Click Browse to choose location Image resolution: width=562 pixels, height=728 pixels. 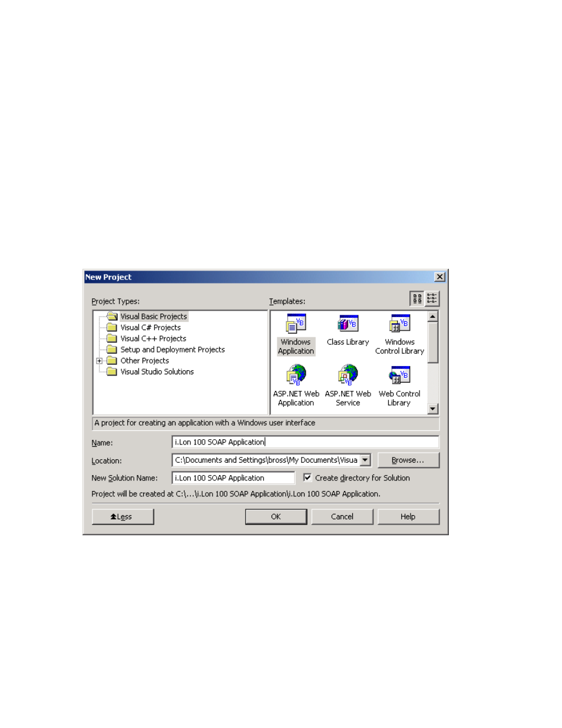point(408,460)
